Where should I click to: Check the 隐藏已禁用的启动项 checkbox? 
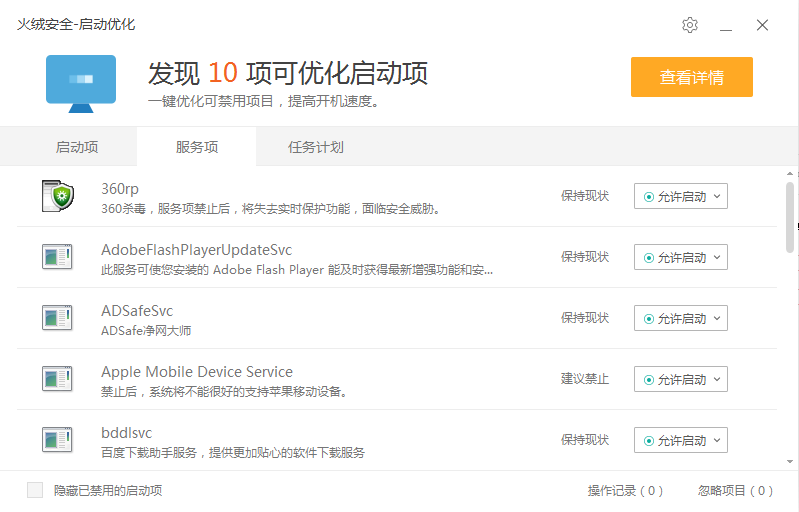tap(35, 490)
